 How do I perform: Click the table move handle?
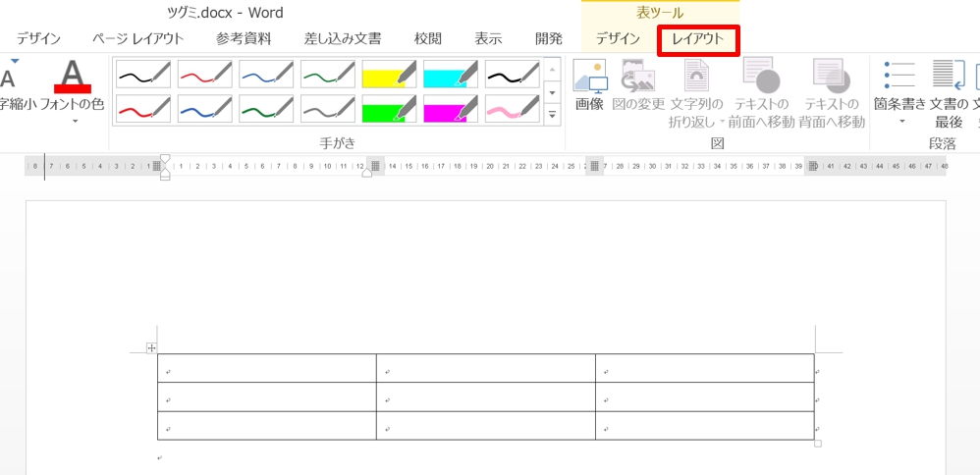[151, 347]
